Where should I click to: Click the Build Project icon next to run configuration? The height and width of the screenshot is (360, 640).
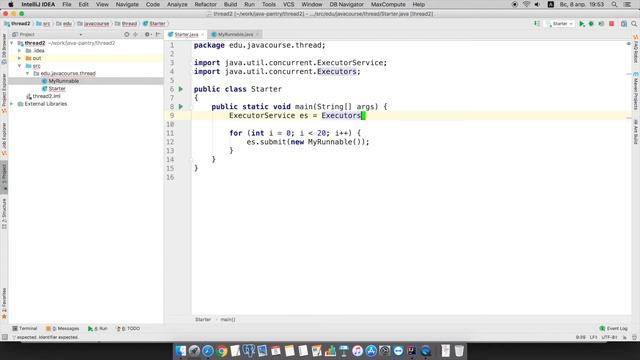tap(537, 24)
